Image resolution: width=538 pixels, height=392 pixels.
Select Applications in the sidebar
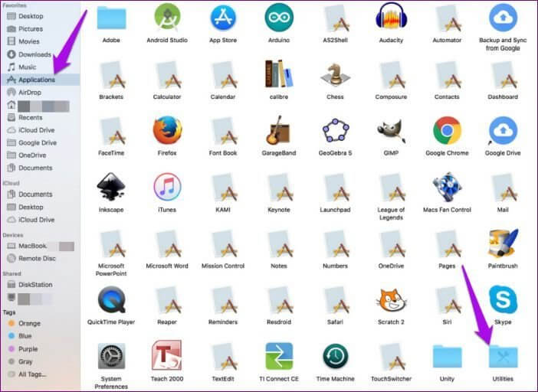pos(36,80)
